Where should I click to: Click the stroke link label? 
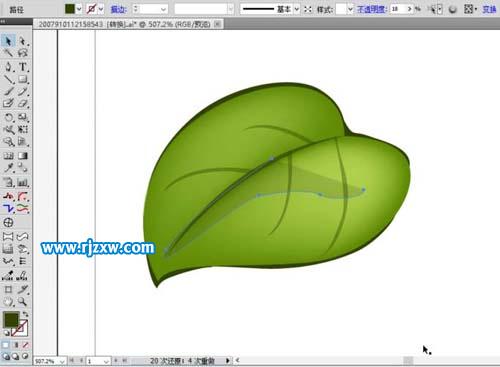[118, 9]
